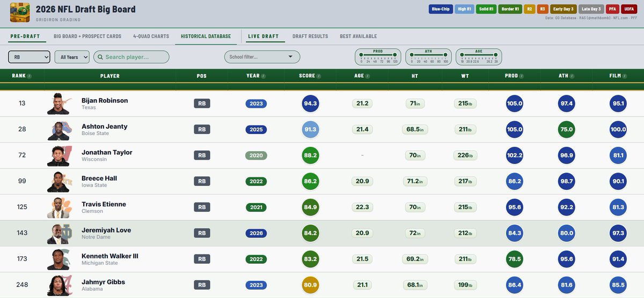Click Jonathan Taylor's 2020 year badge

(x=256, y=155)
